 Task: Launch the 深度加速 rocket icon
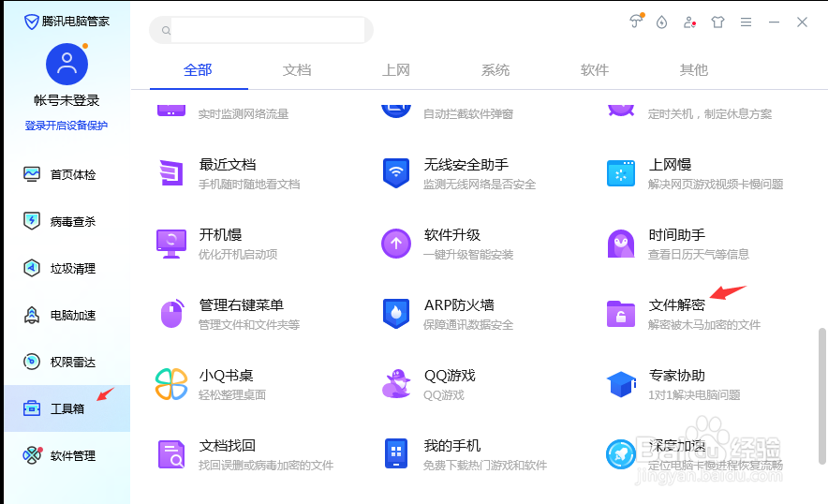pos(621,454)
